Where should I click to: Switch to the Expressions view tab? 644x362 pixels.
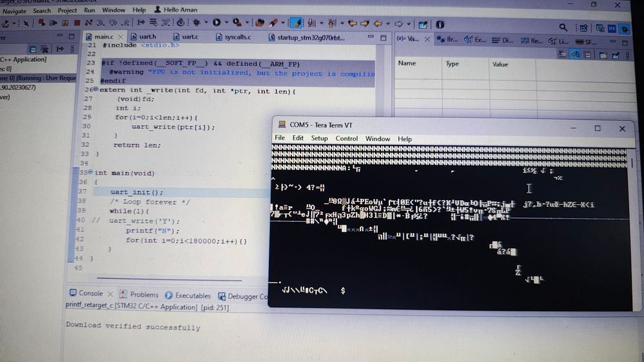[475, 40]
